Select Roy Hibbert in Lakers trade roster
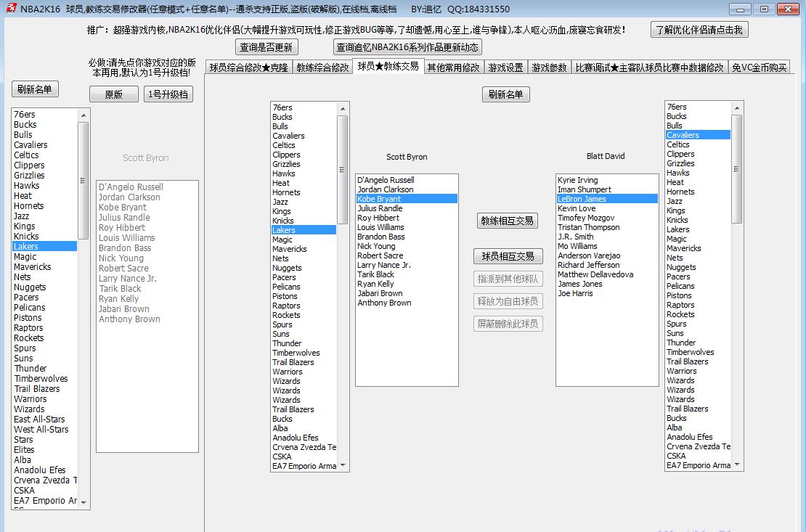The image size is (806, 532). 407,218
